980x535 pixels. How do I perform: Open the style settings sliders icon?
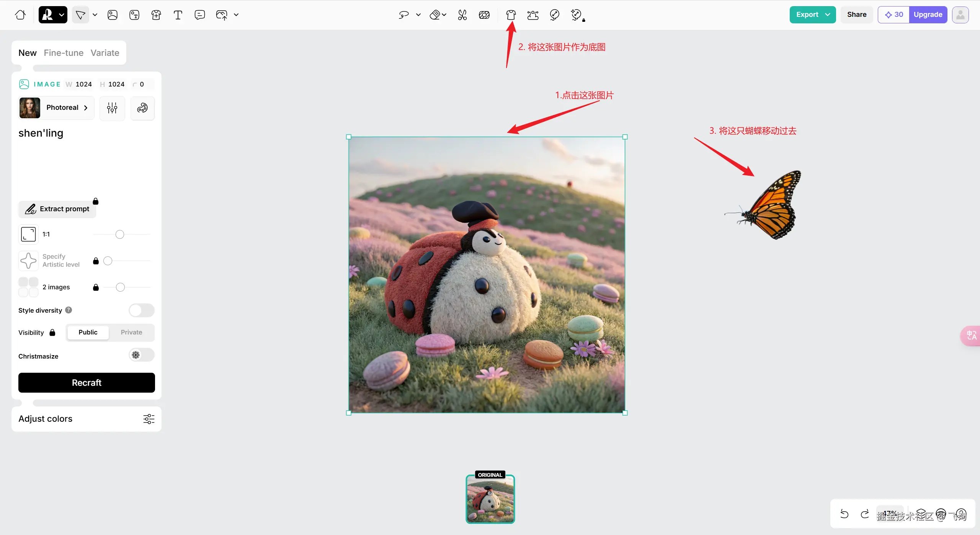click(112, 108)
